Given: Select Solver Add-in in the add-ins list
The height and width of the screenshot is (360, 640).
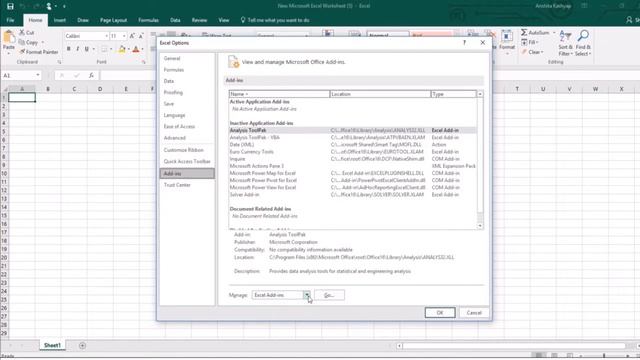Looking at the screenshot, I should pos(352,195).
